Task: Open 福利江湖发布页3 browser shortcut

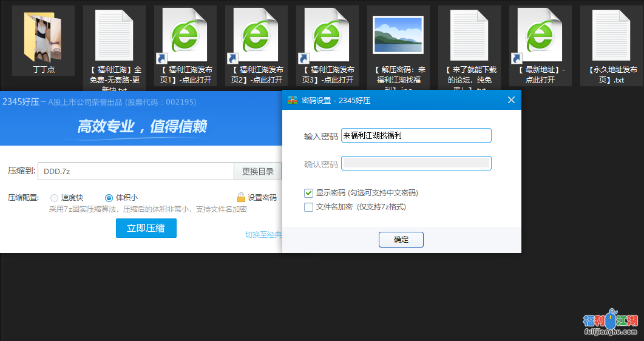Action: click(x=327, y=35)
